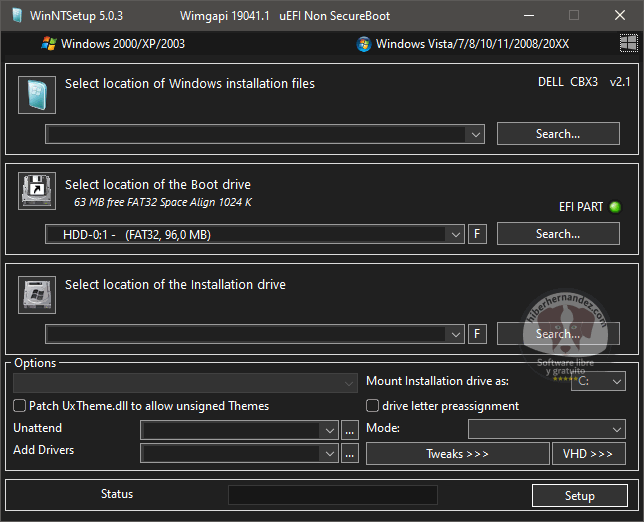Browse for Unattend file with ... button

click(x=350, y=430)
